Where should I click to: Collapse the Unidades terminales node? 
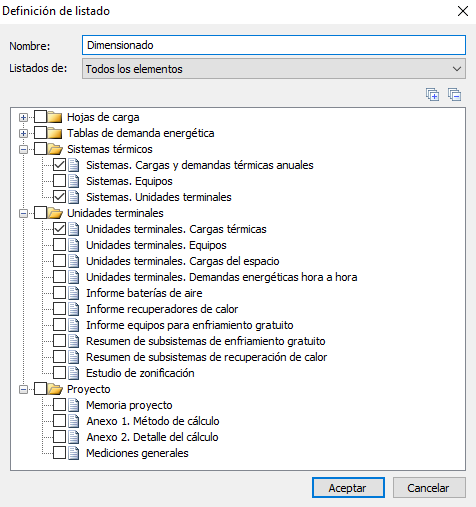tap(23, 213)
